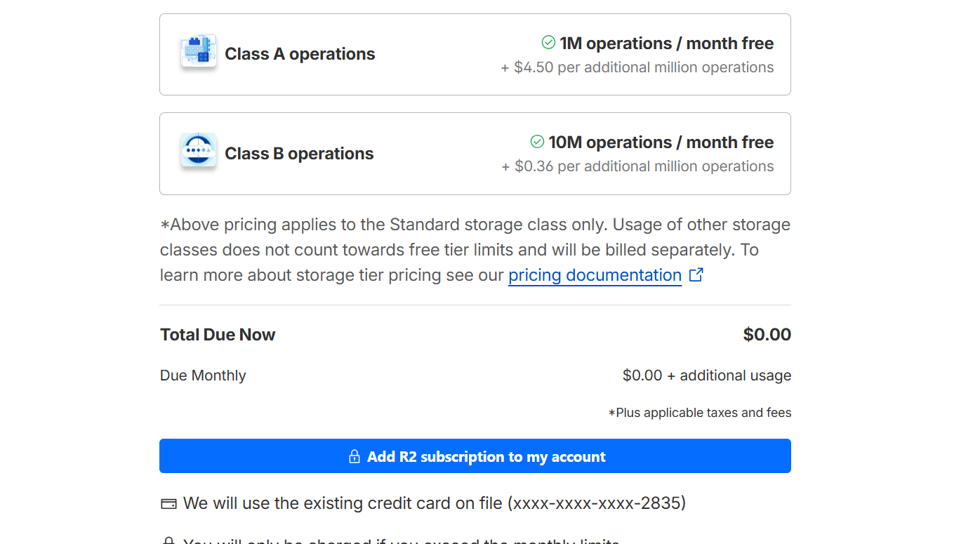Image resolution: width=980 pixels, height=544 pixels.
Task: Click lock icon inside the Add R2 button
Action: pyautogui.click(x=355, y=457)
